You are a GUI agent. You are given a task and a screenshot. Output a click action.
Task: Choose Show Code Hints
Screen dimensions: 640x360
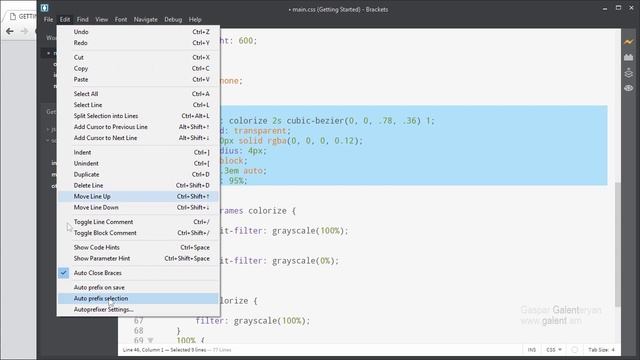[138, 247]
